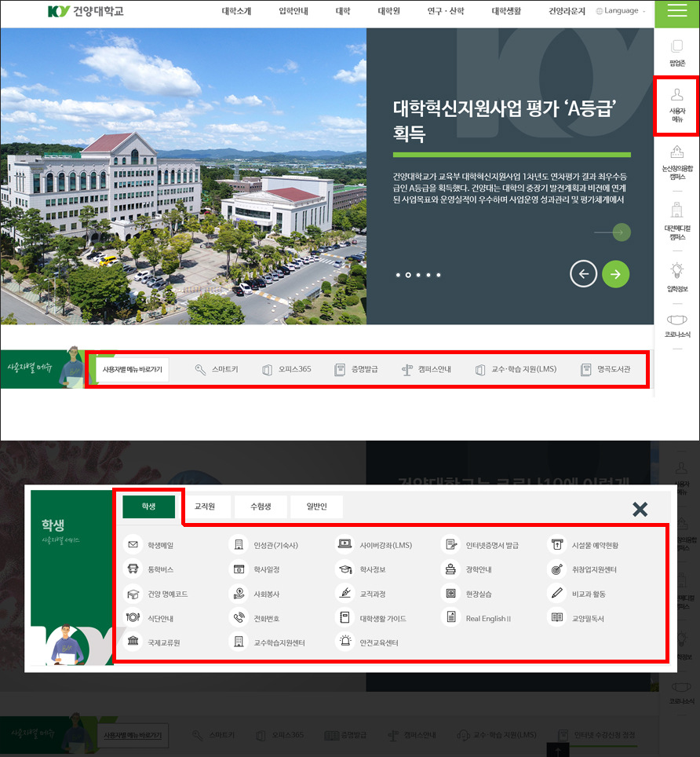This screenshot has height=757, width=700.
Task: Click the Konyang University logo
Action: pos(86,11)
